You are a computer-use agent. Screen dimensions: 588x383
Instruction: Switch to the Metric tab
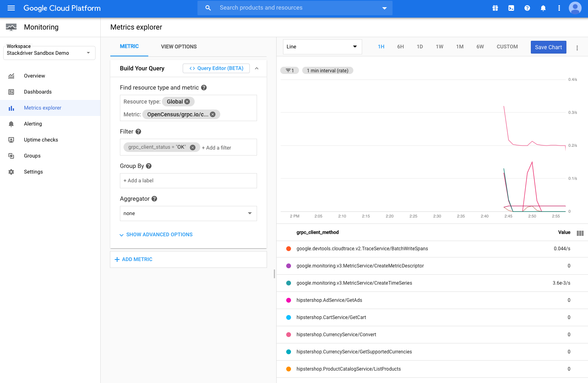click(130, 46)
